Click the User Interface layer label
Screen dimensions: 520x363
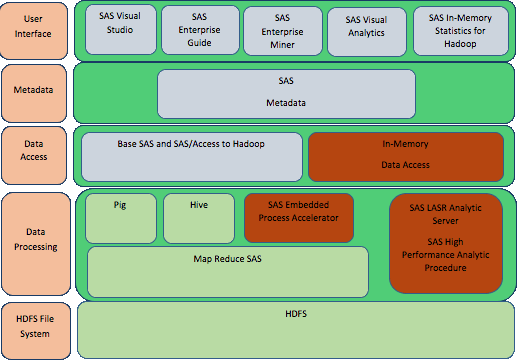pyautogui.click(x=33, y=31)
